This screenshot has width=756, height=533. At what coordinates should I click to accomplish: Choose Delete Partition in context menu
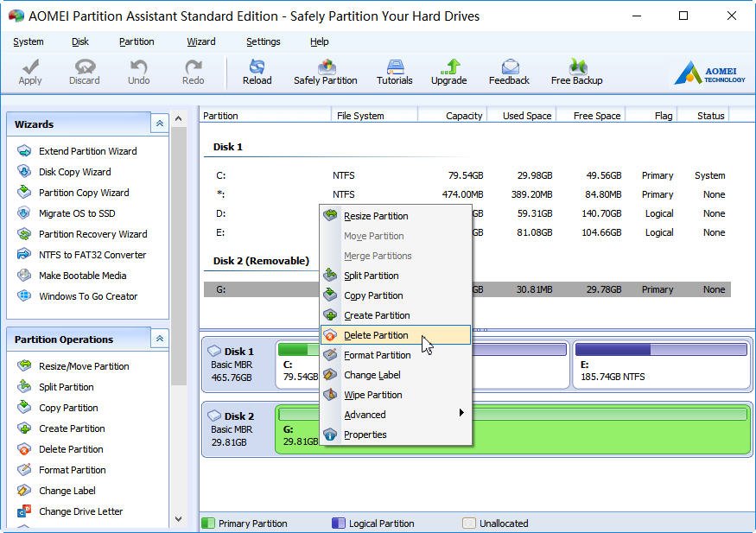[x=396, y=335]
